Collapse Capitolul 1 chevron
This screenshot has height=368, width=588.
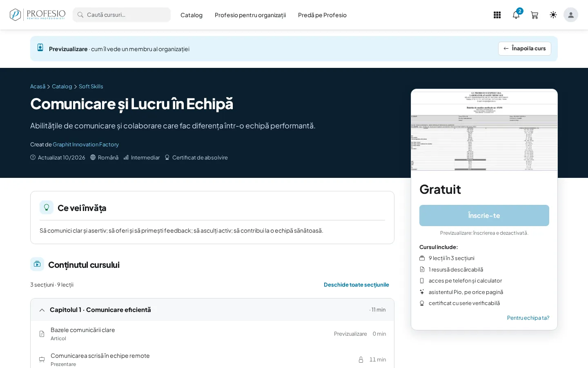click(42, 310)
